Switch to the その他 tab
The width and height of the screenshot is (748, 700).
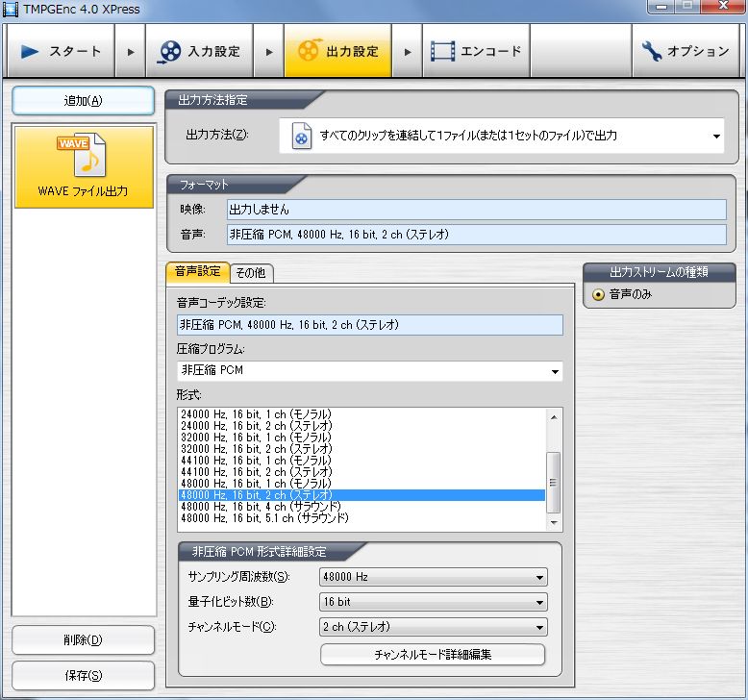(x=251, y=273)
